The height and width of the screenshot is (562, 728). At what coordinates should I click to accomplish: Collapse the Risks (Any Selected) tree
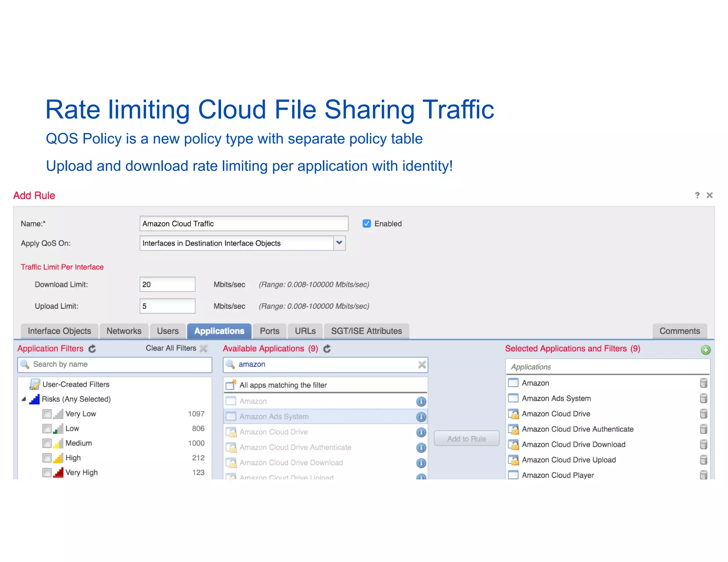click(x=24, y=399)
